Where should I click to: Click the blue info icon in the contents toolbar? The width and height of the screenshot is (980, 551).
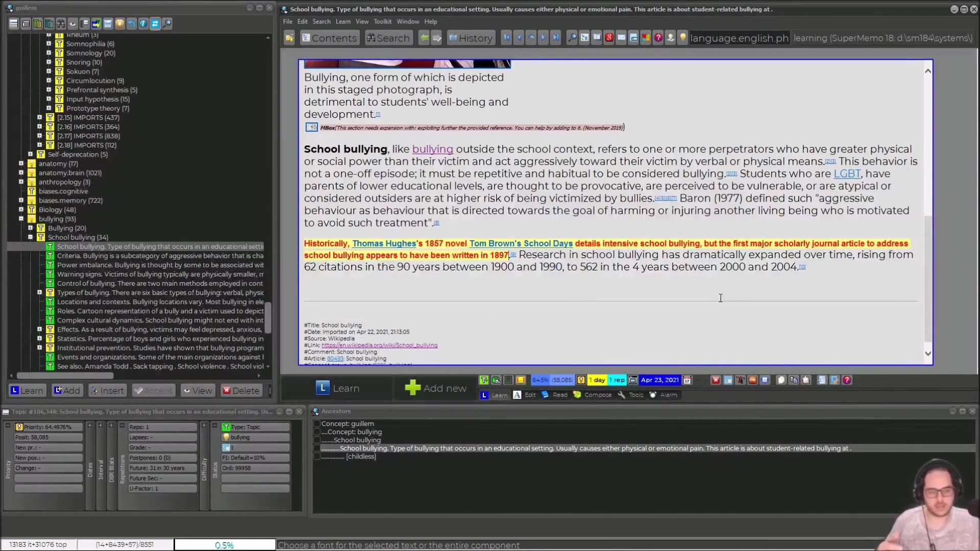143,23
